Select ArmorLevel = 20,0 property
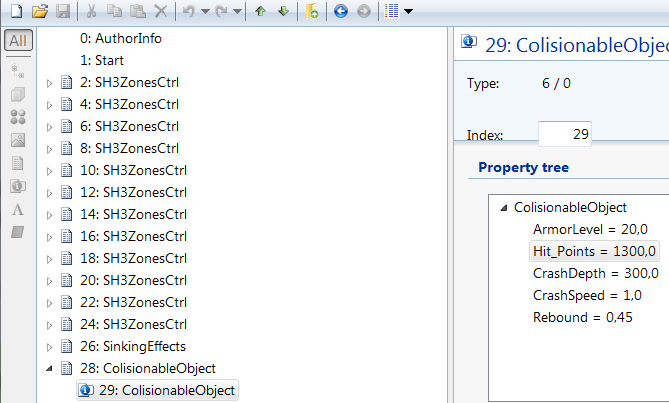 pos(590,229)
